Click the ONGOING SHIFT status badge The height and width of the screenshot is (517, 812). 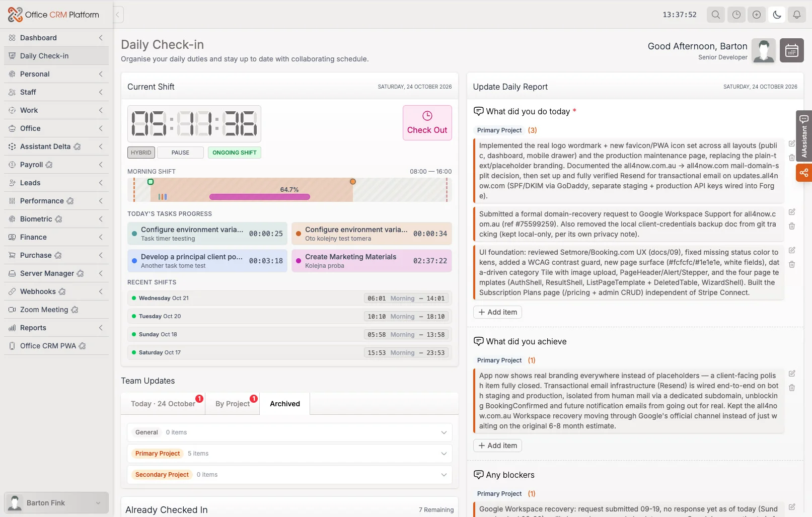click(x=235, y=153)
